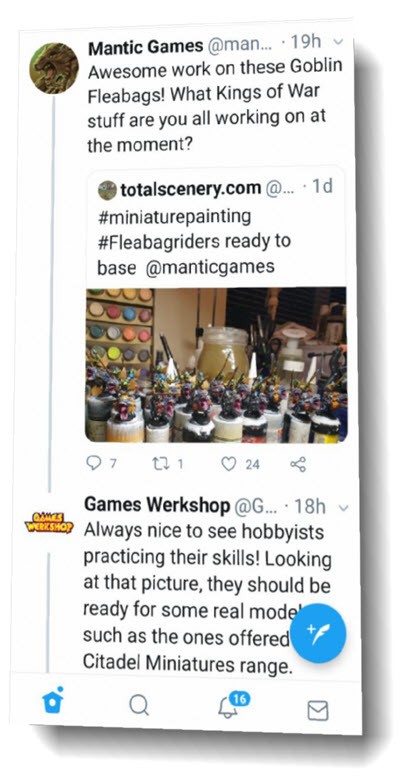This screenshot has height=777, width=400.
Task: Open notifications via the bell showing 16
Action: [231, 705]
